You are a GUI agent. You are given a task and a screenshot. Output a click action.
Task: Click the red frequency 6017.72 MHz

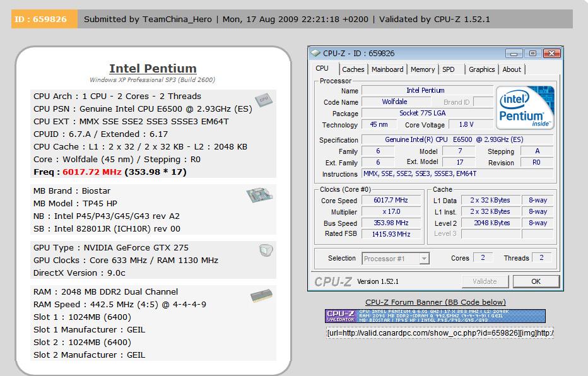click(92, 172)
